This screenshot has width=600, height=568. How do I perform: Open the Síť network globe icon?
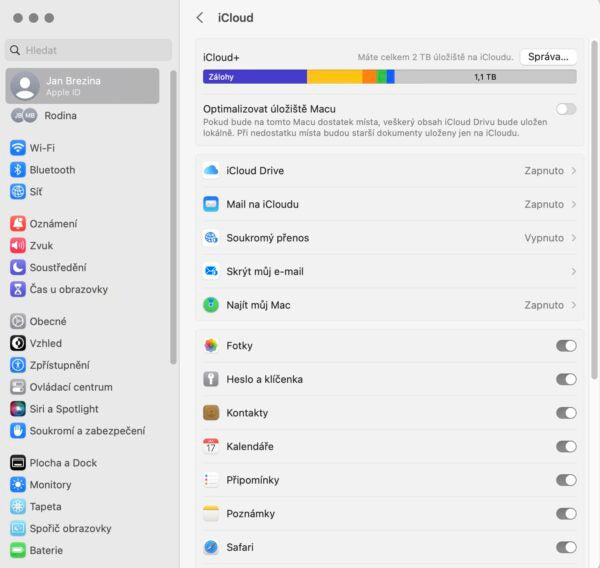pos(18,191)
